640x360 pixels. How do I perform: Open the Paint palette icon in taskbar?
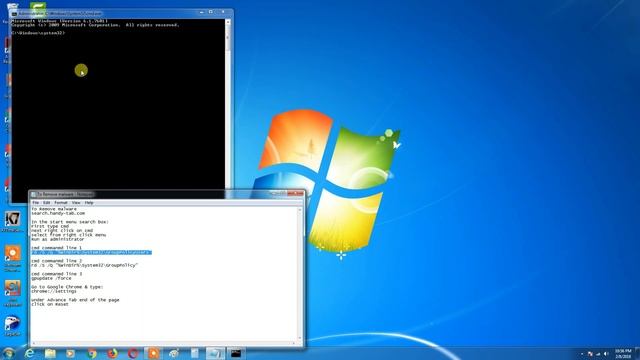click(x=174, y=353)
